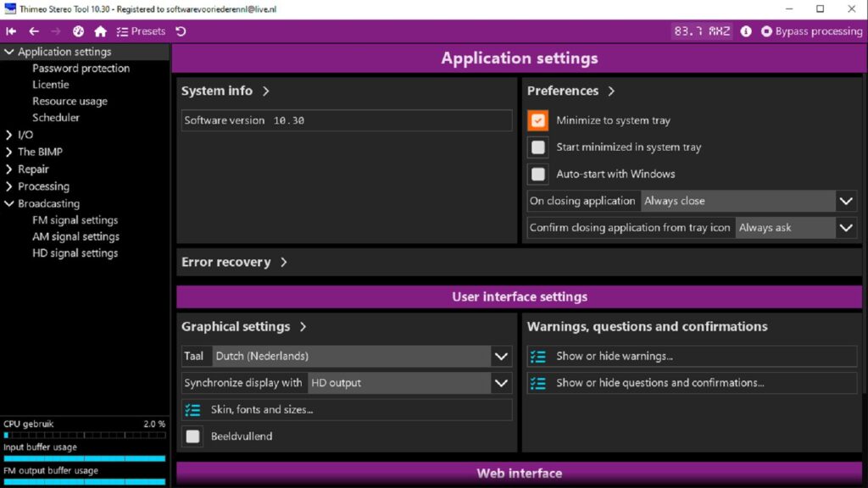
Task: Click the User interface settings header
Action: click(519, 297)
